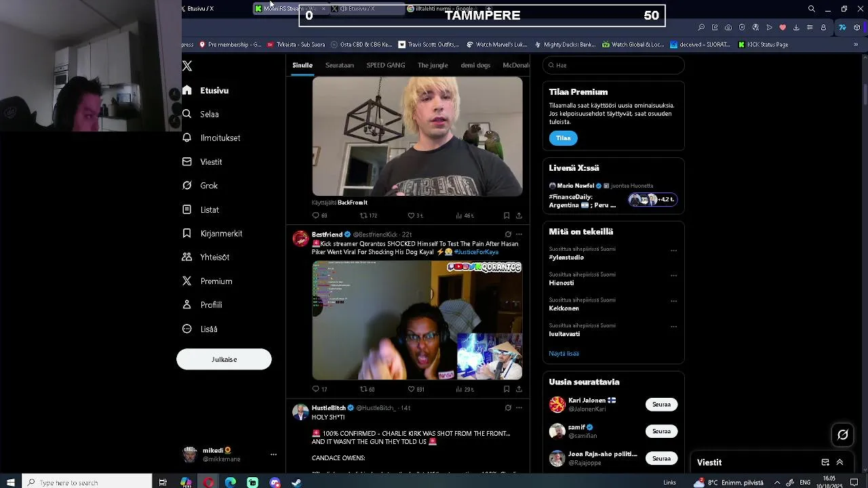
Task: Open new message in Viestit drawer
Action: (x=825, y=462)
